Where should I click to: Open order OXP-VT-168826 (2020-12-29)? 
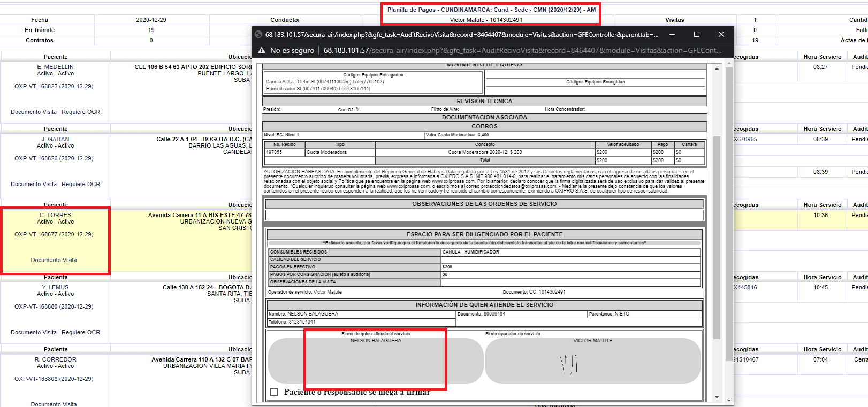[54, 158]
